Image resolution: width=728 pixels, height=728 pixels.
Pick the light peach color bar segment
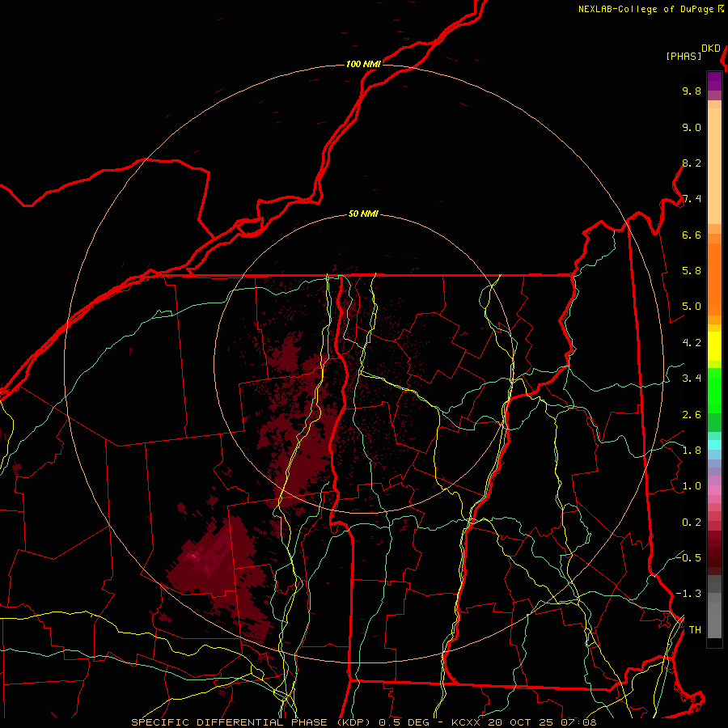point(714,166)
